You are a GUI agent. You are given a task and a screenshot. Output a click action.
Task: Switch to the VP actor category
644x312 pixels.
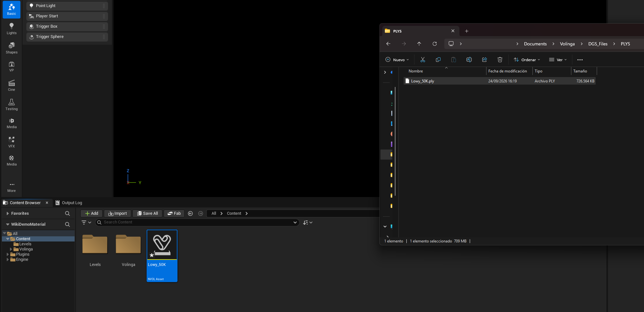(12, 67)
